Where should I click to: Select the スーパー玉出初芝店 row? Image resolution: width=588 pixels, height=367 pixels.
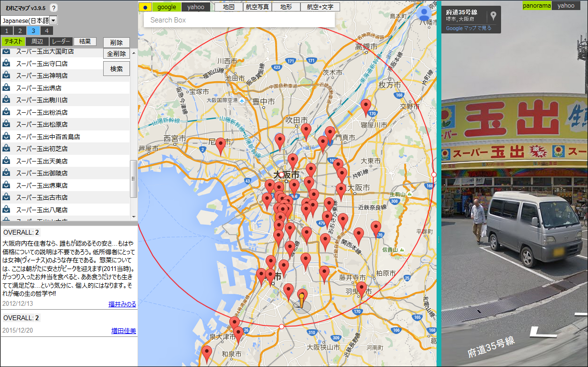(x=65, y=149)
